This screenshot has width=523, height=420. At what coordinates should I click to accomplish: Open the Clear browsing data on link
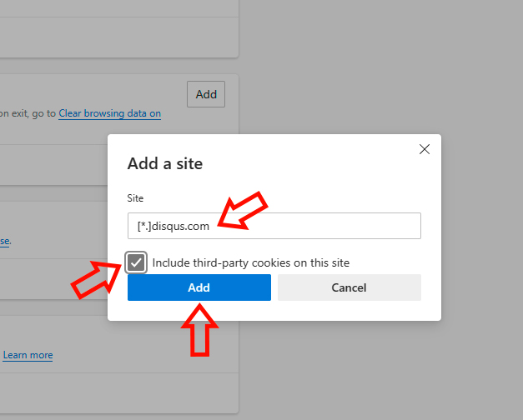click(x=110, y=113)
